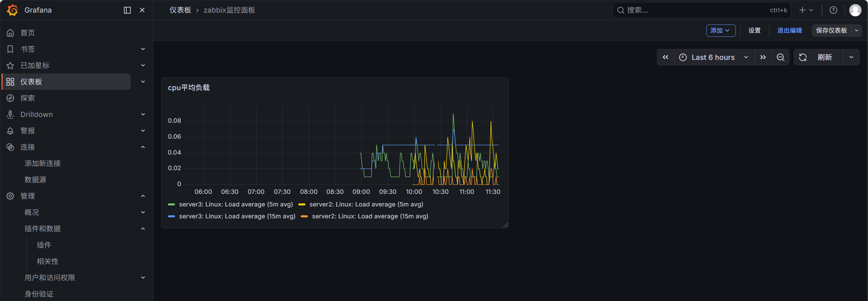Open the user profile avatar
The width and height of the screenshot is (868, 301).
coord(855,10)
